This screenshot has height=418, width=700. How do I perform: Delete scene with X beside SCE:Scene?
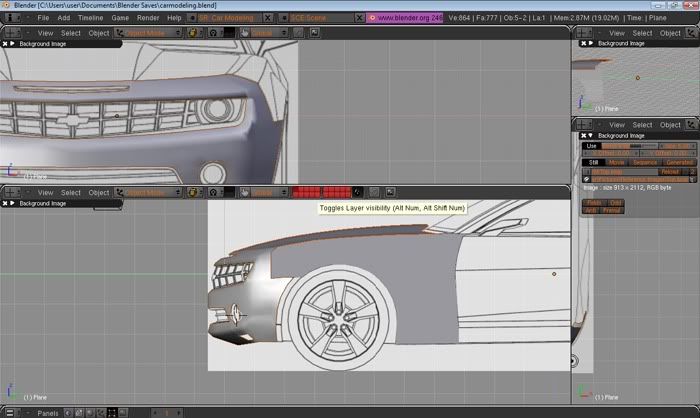click(359, 18)
